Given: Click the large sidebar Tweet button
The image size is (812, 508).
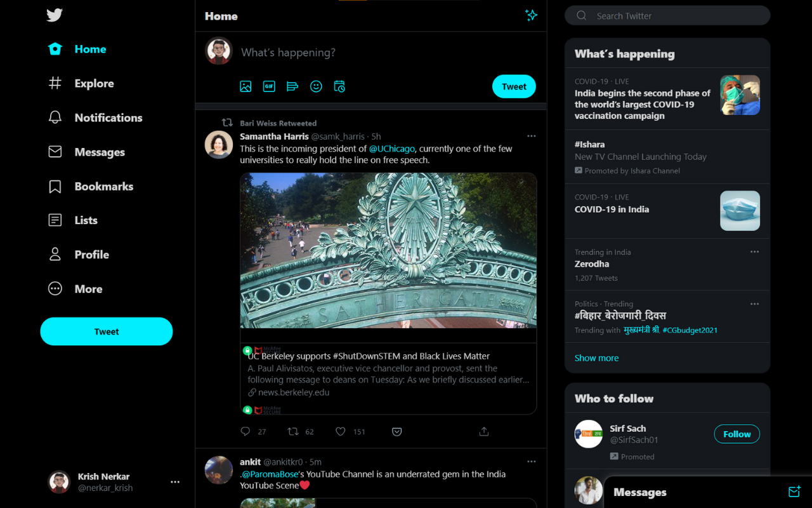Looking at the screenshot, I should [x=107, y=331].
